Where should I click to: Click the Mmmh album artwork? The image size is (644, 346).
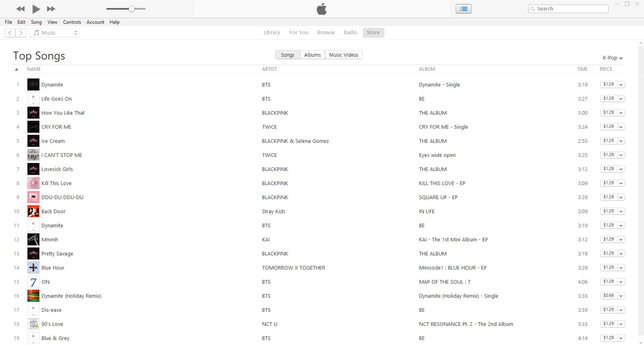coord(33,239)
